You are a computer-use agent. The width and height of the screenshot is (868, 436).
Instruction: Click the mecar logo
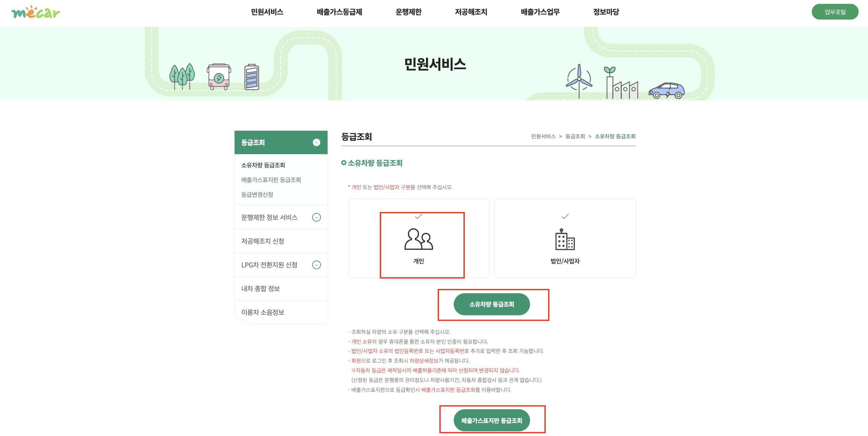point(36,12)
